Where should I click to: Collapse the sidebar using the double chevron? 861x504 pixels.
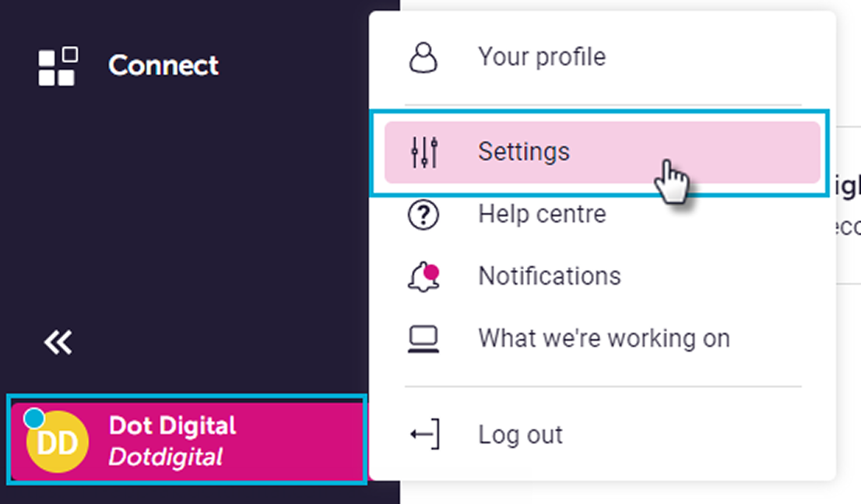[58, 341]
